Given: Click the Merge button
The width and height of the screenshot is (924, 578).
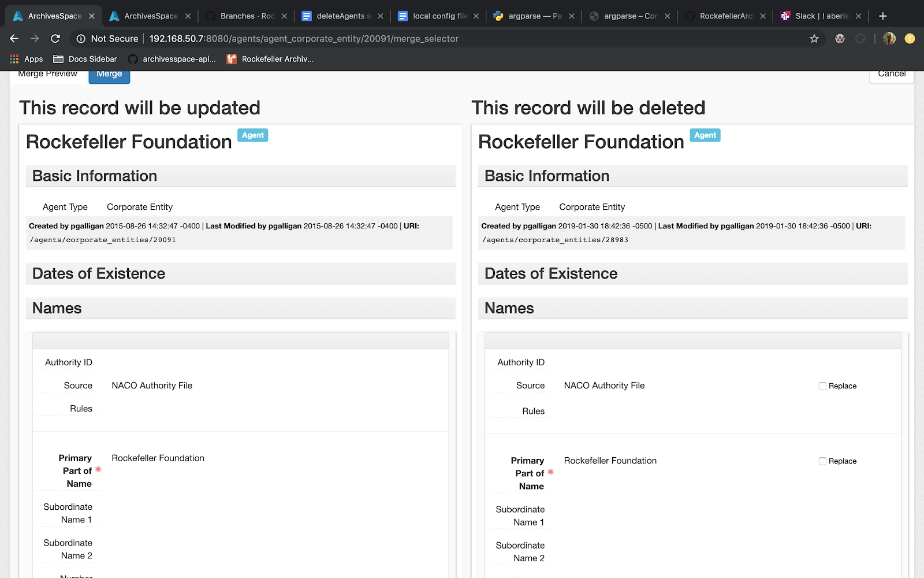Looking at the screenshot, I should click(x=109, y=75).
